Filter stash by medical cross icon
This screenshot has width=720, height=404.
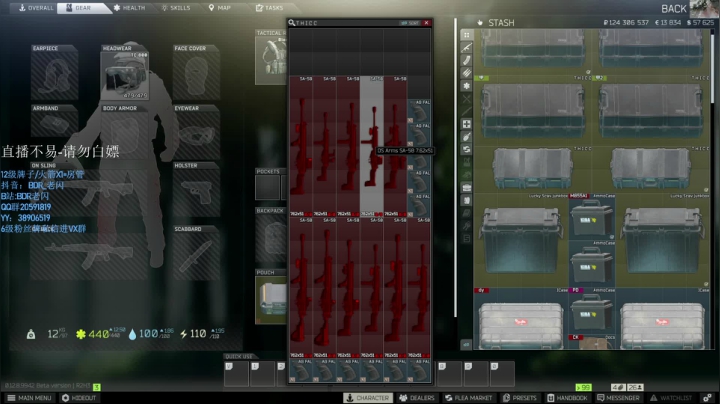pos(467,124)
